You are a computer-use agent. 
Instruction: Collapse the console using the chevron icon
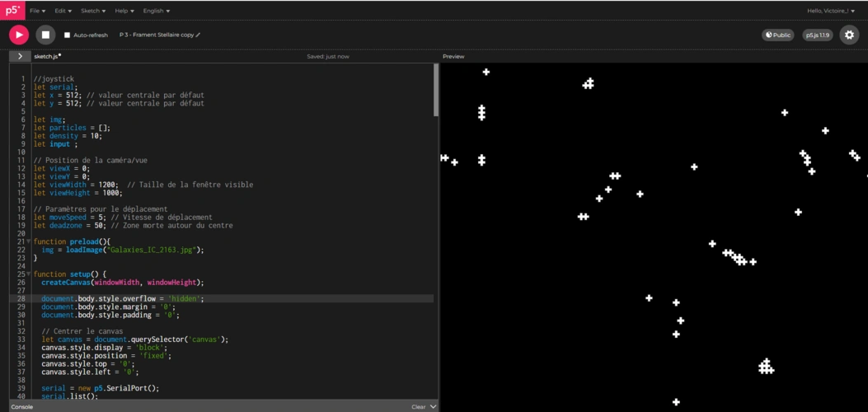click(x=434, y=406)
